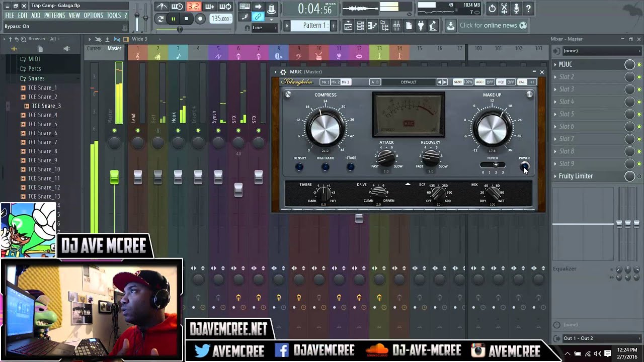The image size is (644, 362).
Task: Click the A/B compare button in MJUC
Action: pos(375,82)
